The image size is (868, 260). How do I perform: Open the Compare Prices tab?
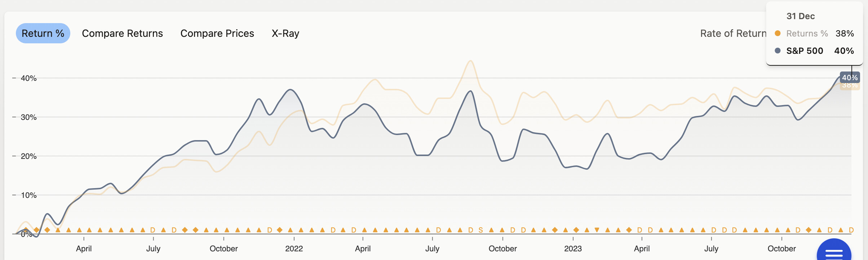point(217,33)
